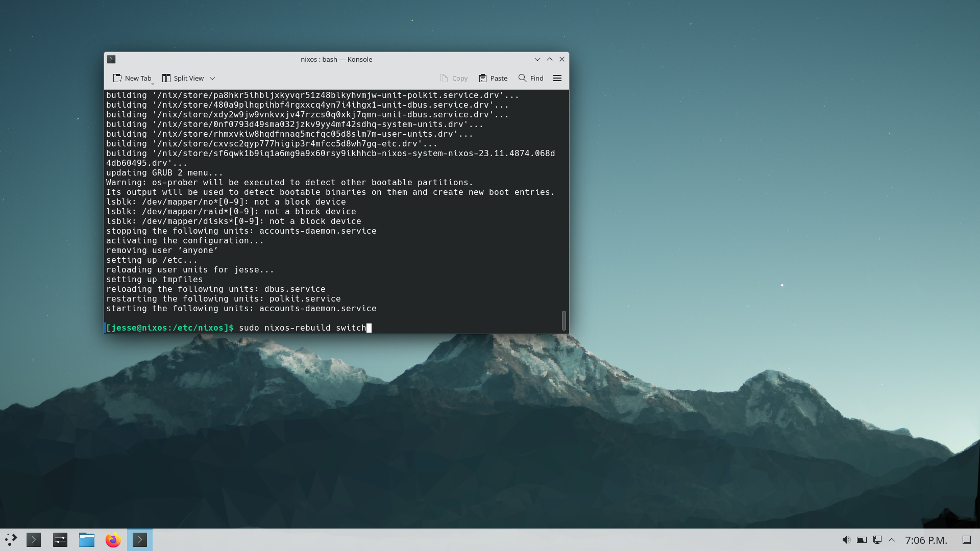Open the clock showing 7:06 P.M.

[x=926, y=540]
